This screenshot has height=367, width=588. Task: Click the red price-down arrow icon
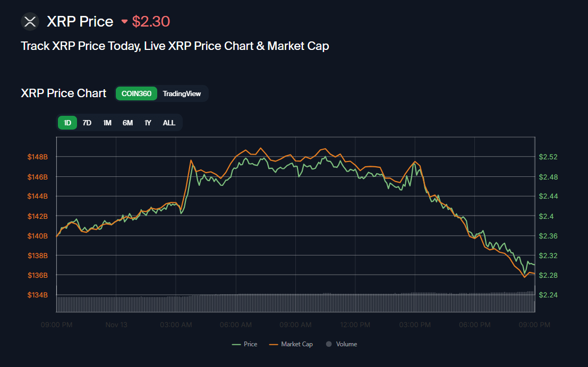click(x=125, y=22)
